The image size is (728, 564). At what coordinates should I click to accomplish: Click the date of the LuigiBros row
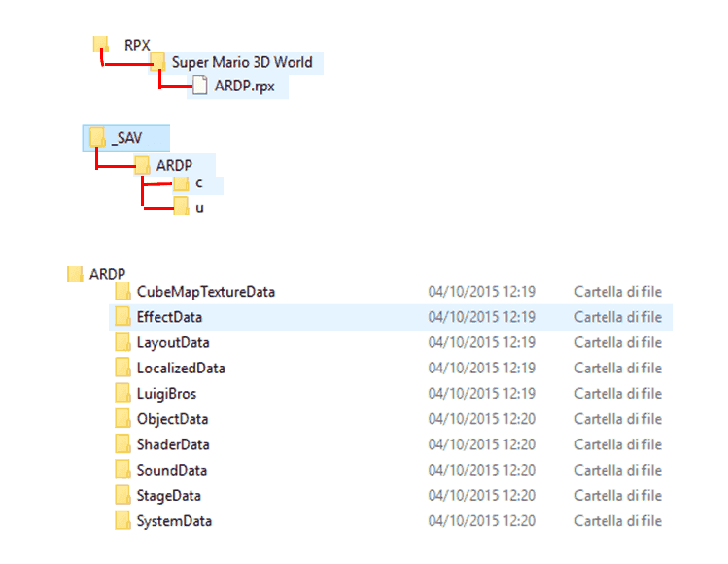pyautogui.click(x=481, y=394)
